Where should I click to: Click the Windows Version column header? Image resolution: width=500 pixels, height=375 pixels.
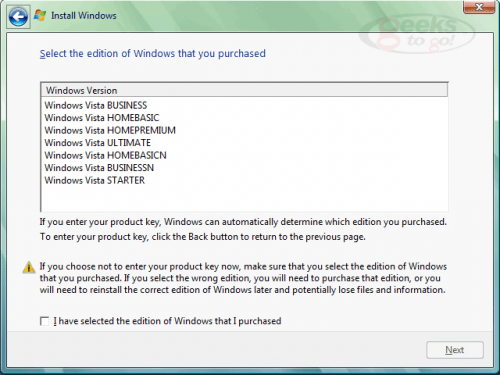coord(244,90)
